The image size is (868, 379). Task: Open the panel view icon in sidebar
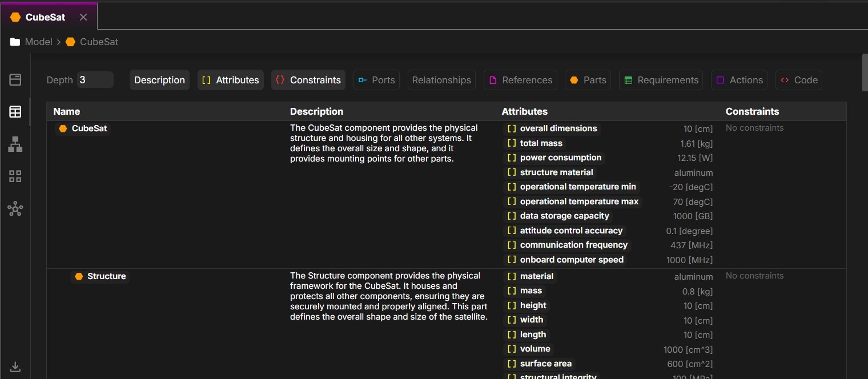pos(15,80)
